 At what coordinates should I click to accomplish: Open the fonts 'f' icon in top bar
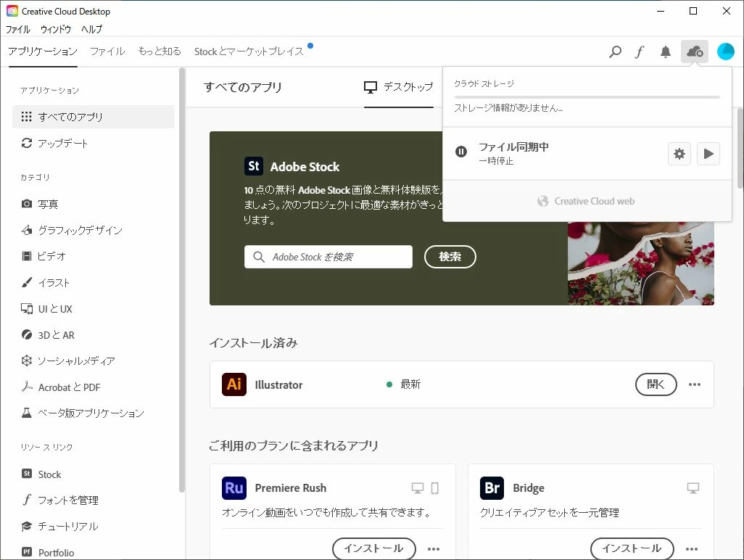640,52
